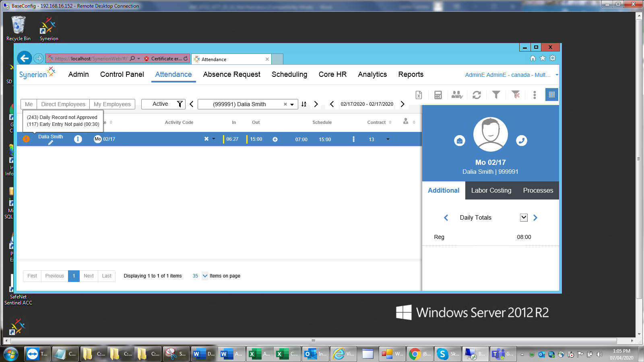Screen dimensions: 644x362
Task: Click the approve employees group icon
Action: coord(457,95)
